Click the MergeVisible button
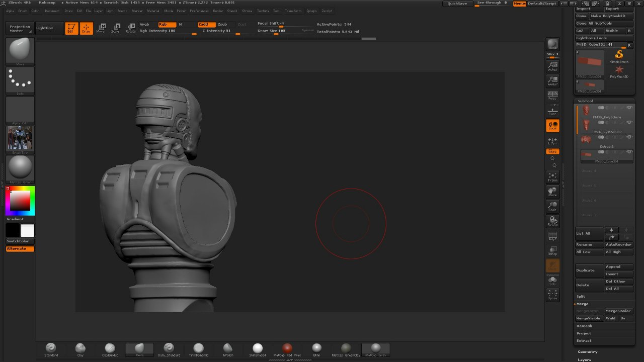 [589, 318]
